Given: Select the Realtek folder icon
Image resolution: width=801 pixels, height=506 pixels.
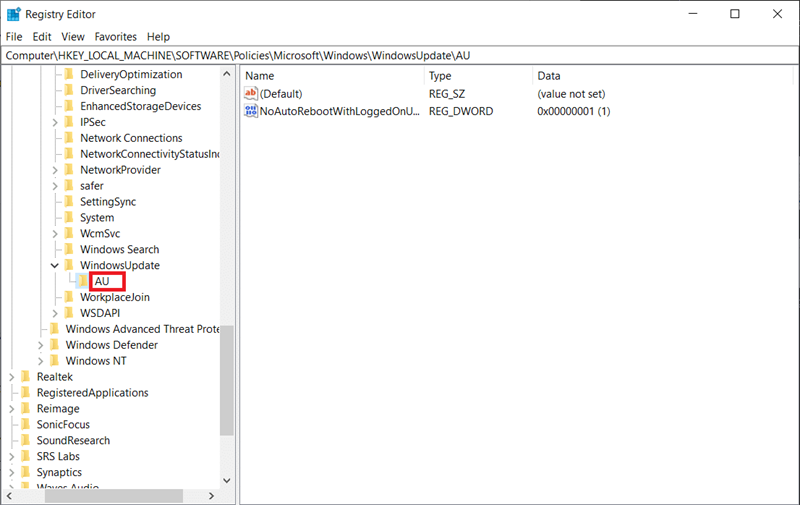Looking at the screenshot, I should (26, 376).
